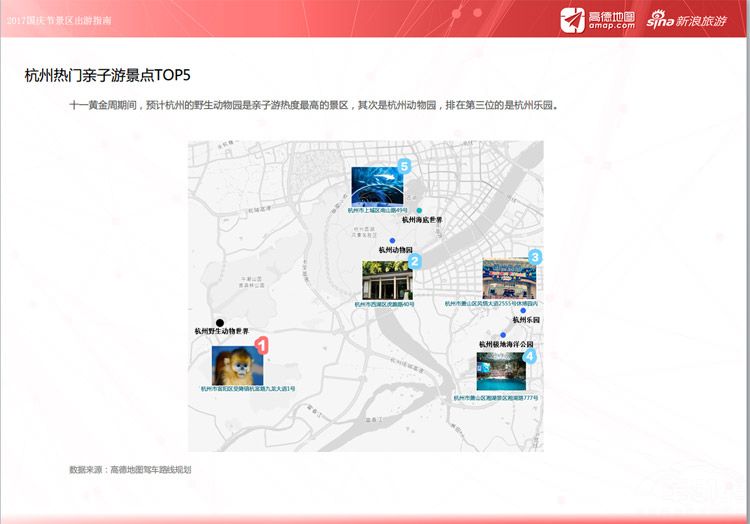The image size is (750, 524).
Task: Open the Hangzhou Zoo entrance thumbnail
Action: [x=385, y=280]
